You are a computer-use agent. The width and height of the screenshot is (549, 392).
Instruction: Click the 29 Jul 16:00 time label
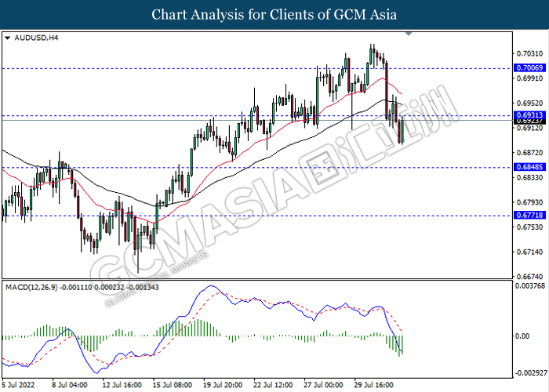click(x=373, y=385)
